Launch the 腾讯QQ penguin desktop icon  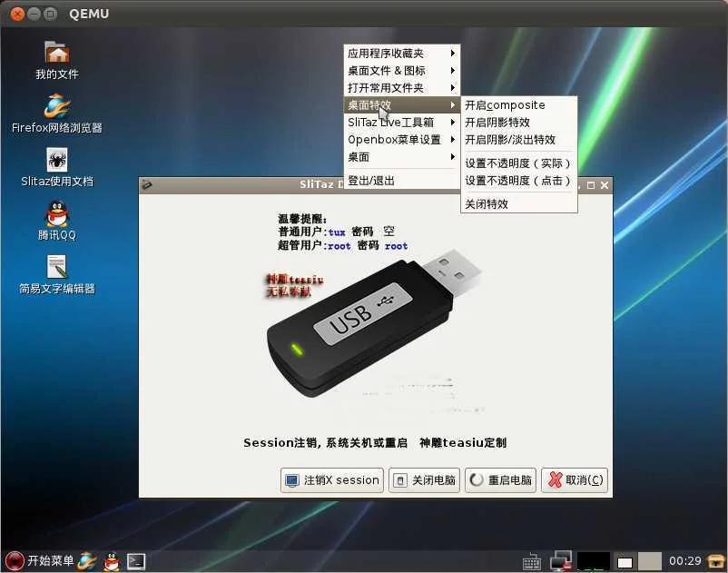[x=57, y=221]
